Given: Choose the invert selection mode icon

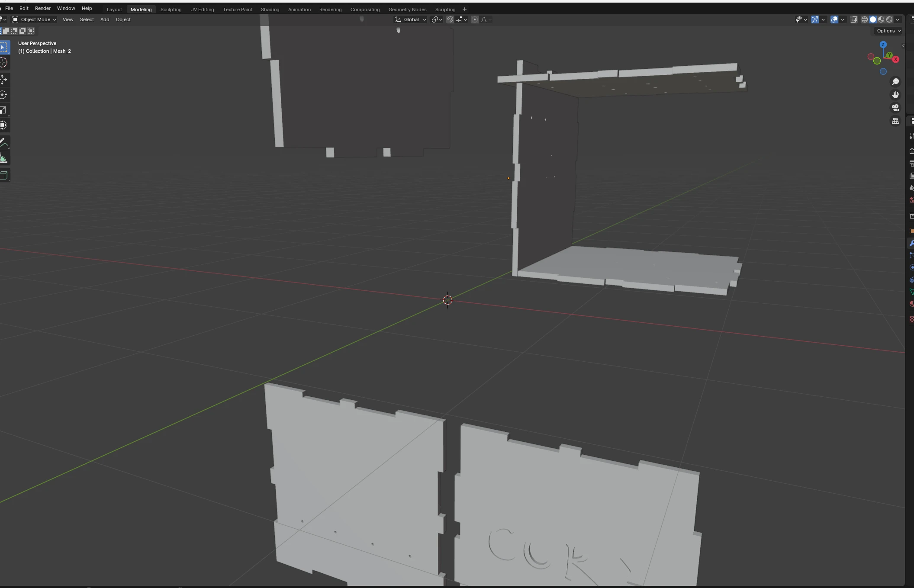Looking at the screenshot, I should click(23, 31).
